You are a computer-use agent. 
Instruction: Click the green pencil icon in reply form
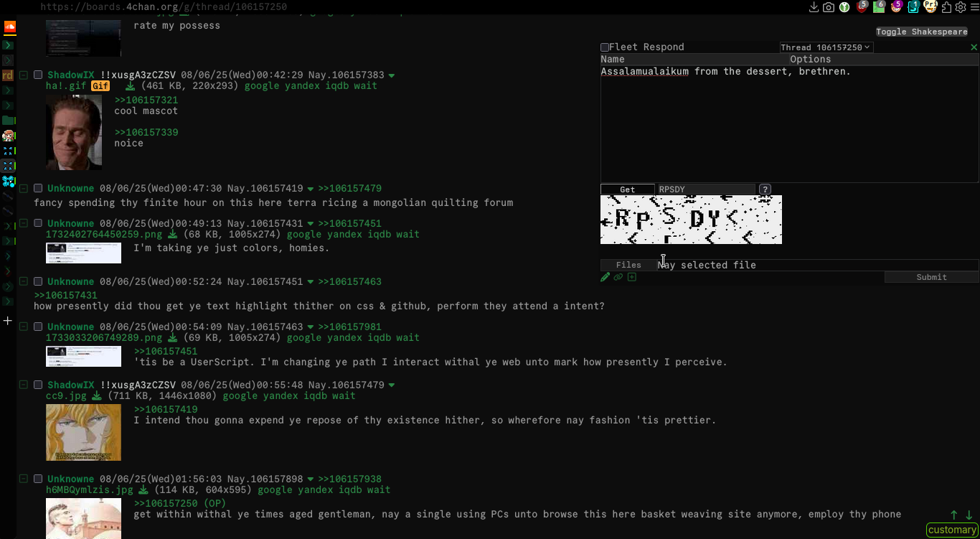coord(606,277)
